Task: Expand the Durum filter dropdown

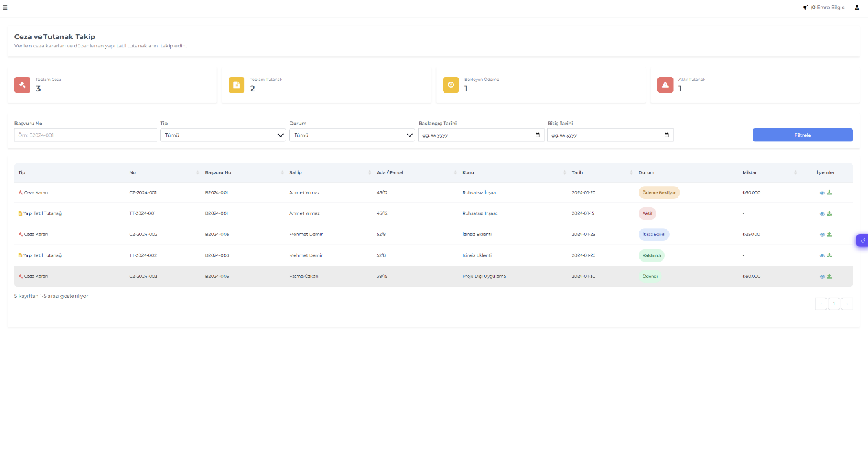Action: [x=352, y=135]
